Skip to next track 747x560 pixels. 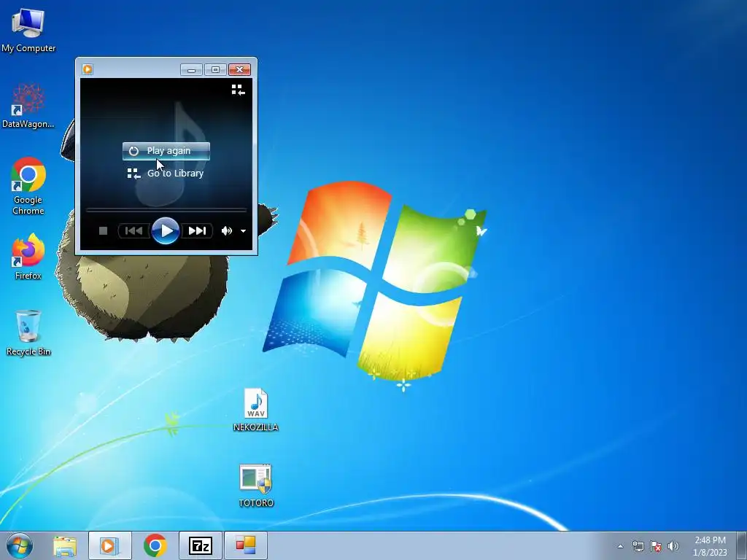(x=197, y=231)
